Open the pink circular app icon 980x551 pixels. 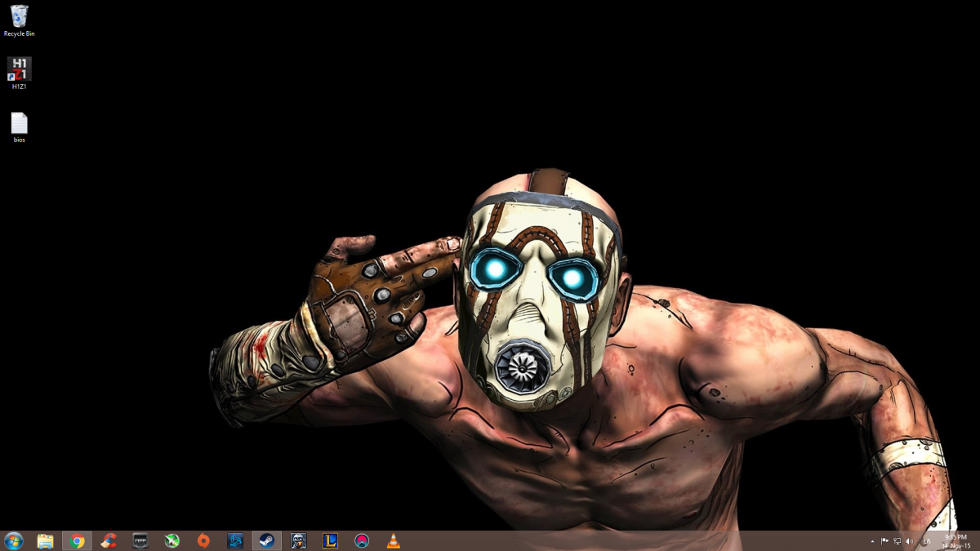click(362, 541)
